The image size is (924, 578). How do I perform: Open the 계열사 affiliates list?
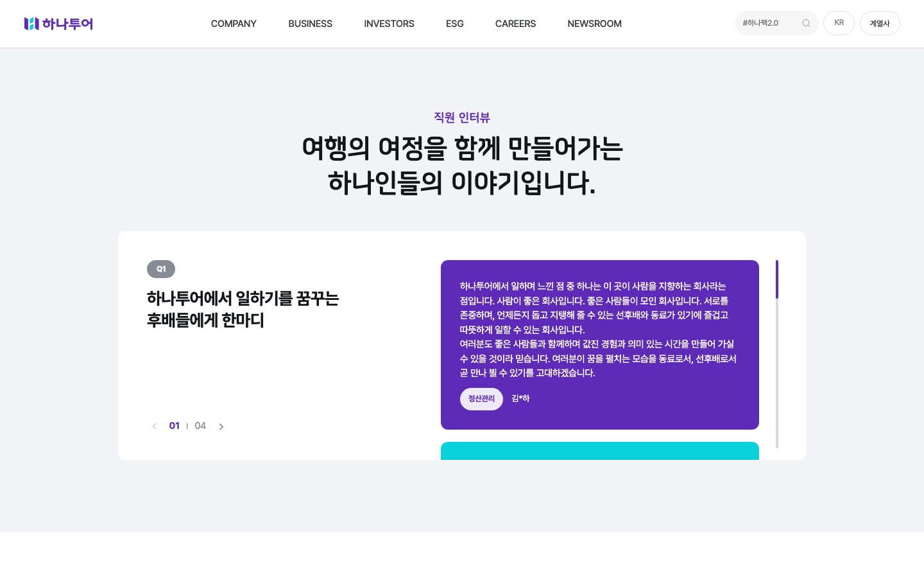coord(880,23)
